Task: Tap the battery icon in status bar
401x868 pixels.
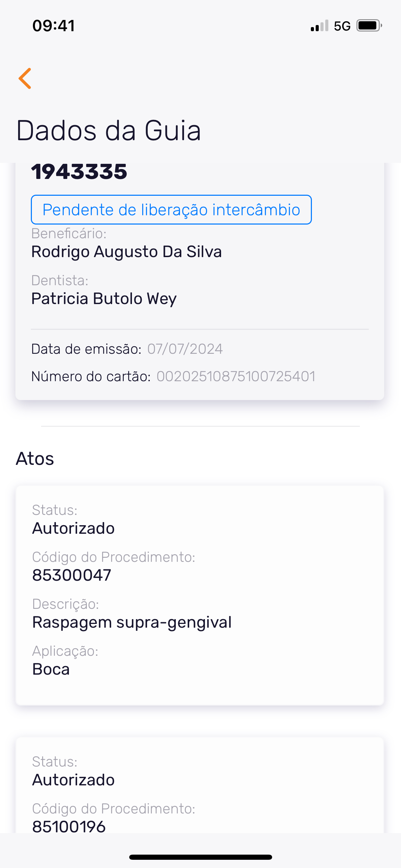Action: coord(369,26)
